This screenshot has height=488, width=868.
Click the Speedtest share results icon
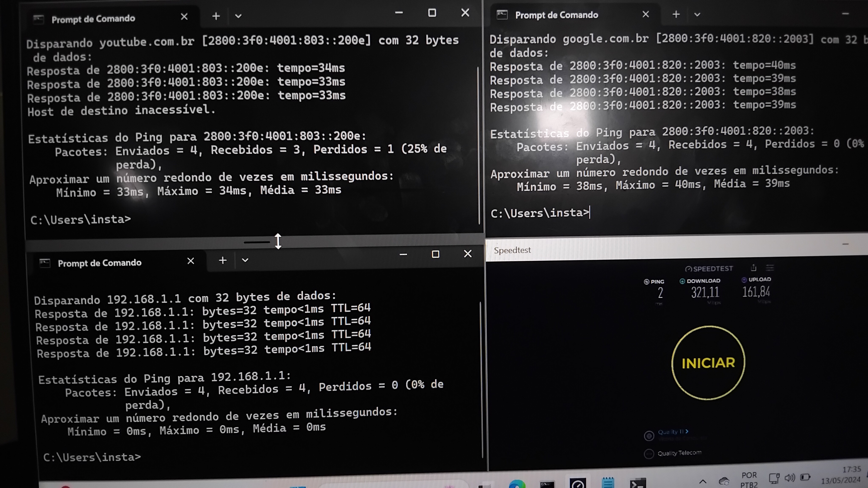(753, 268)
